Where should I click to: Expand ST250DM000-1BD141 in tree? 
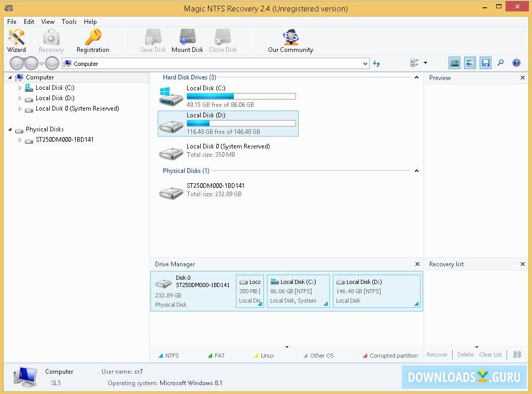click(20, 140)
